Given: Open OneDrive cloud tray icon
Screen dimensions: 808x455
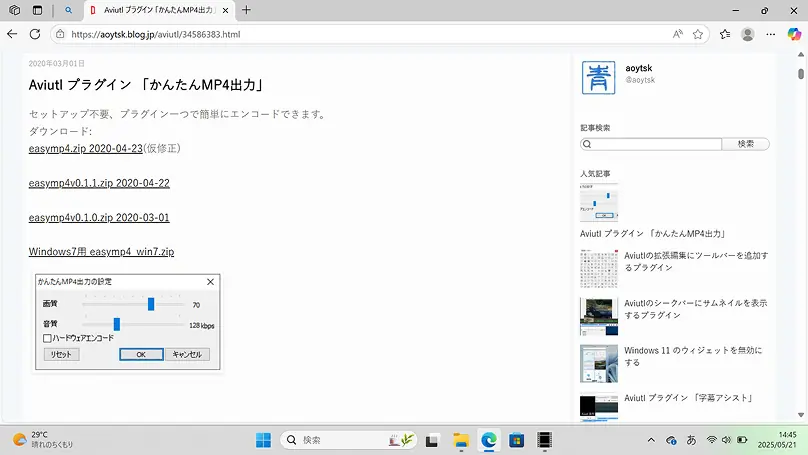Looking at the screenshot, I should (671, 440).
